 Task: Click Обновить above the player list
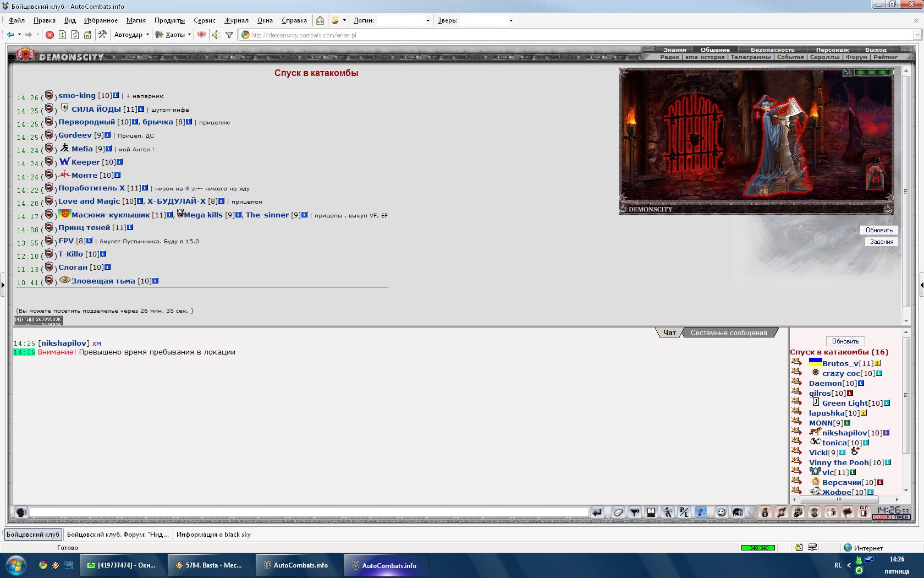click(x=845, y=341)
